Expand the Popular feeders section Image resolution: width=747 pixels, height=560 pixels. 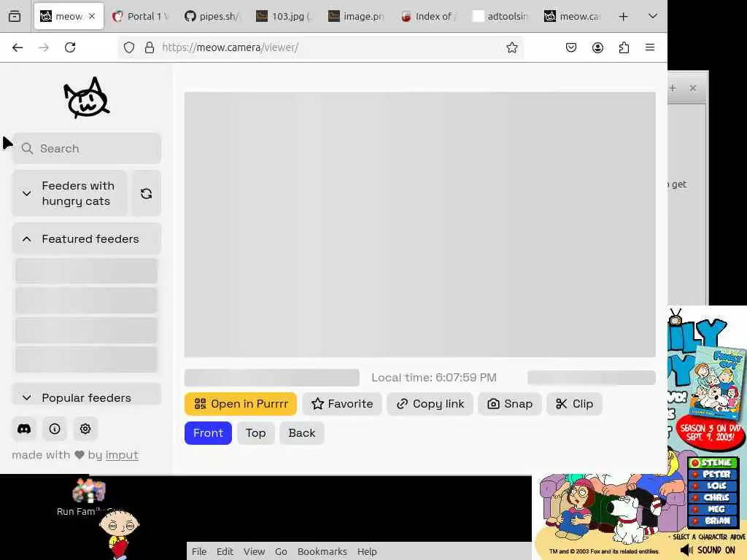87,395
